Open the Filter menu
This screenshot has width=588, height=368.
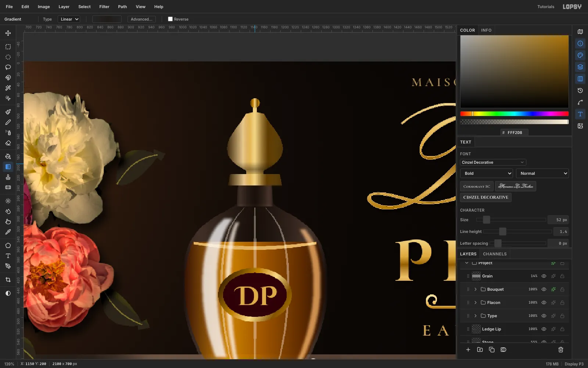pyautogui.click(x=104, y=7)
